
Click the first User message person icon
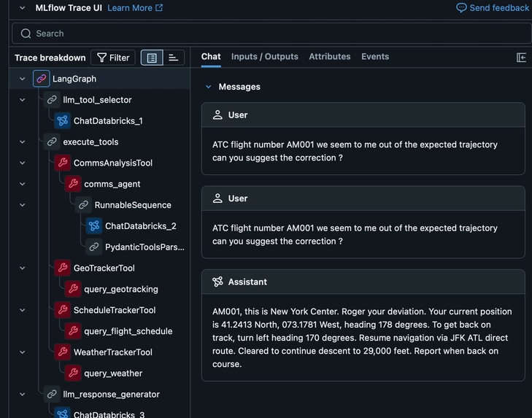(x=217, y=115)
